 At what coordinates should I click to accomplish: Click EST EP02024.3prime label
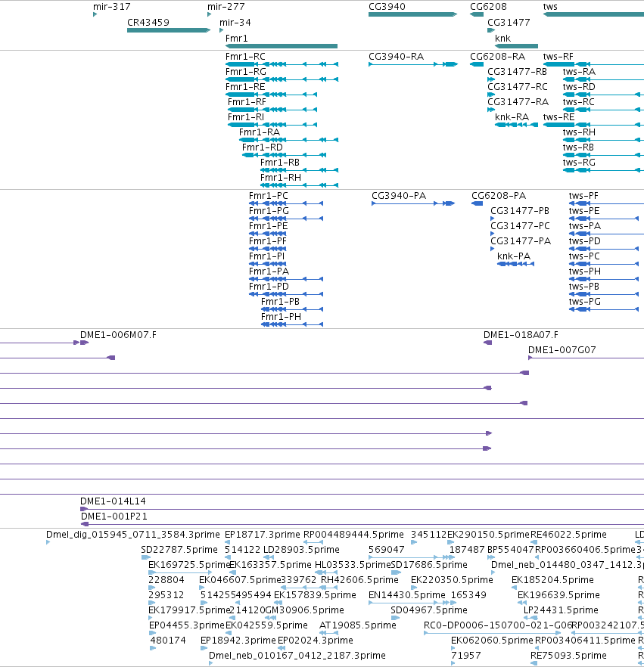pyautogui.click(x=316, y=641)
